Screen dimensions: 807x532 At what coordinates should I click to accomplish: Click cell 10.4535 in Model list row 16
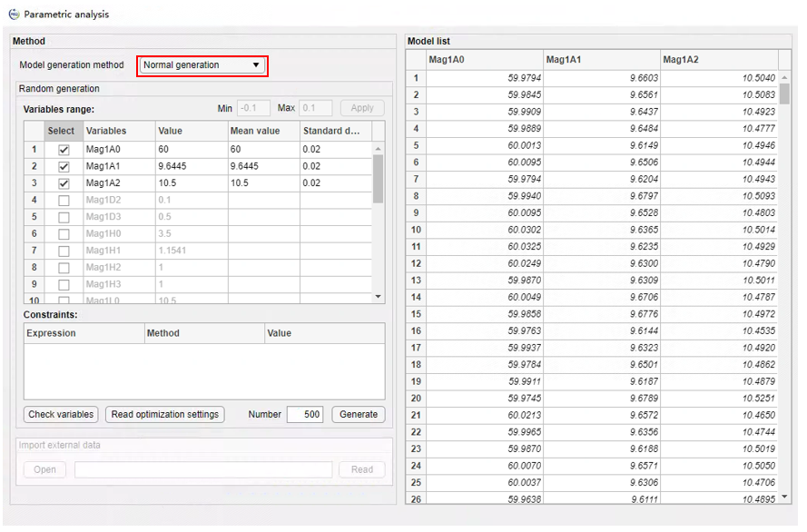719,330
